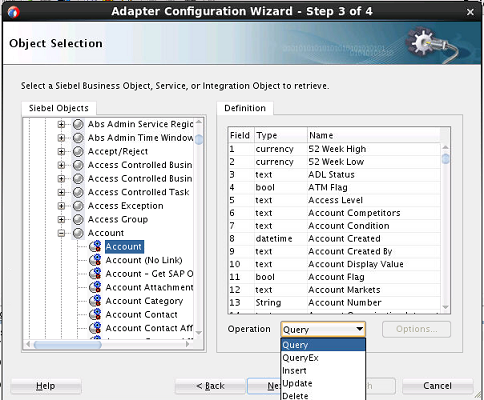484x400 pixels.
Task: Go to previous step with Back
Action: (210, 386)
